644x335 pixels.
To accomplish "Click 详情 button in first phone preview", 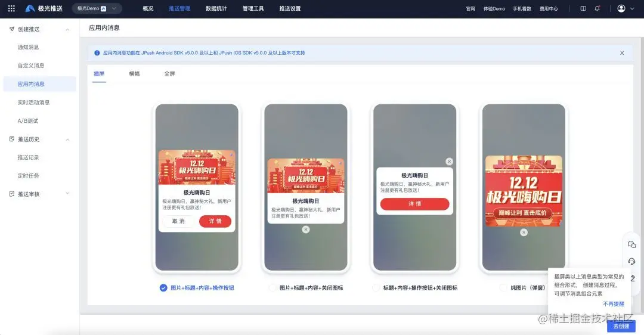I will [215, 221].
